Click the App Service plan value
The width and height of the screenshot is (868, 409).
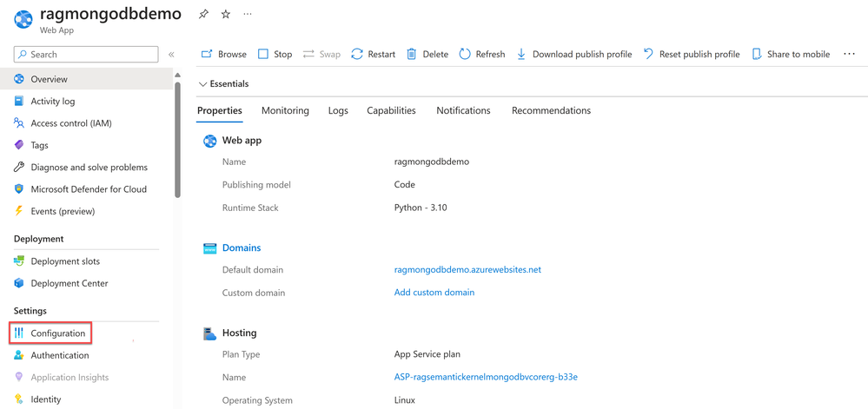click(x=427, y=354)
